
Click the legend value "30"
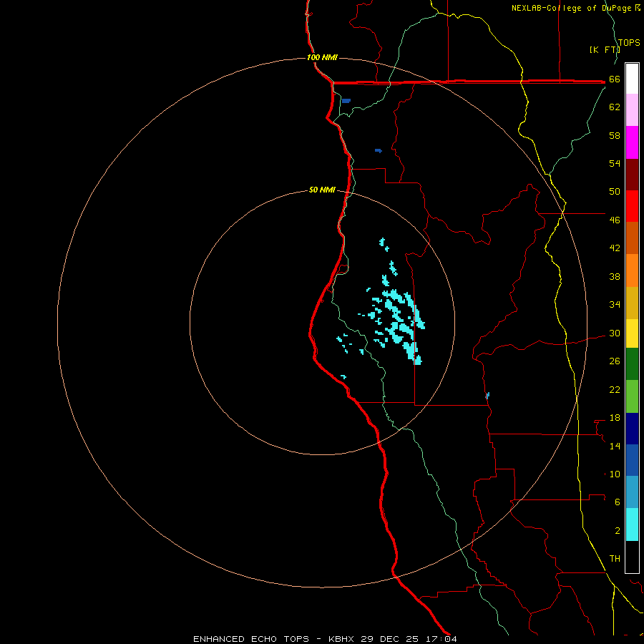615,333
